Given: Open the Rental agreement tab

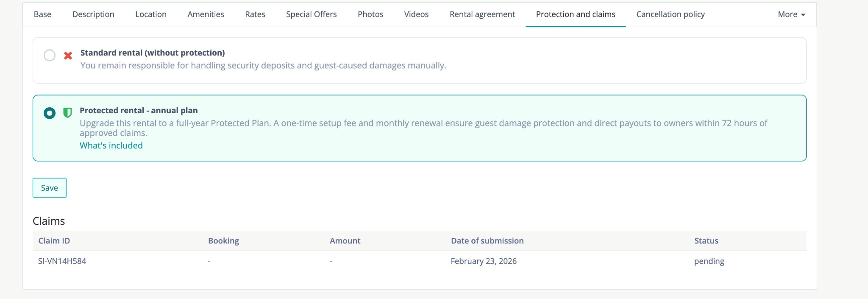Looking at the screenshot, I should click(x=482, y=14).
